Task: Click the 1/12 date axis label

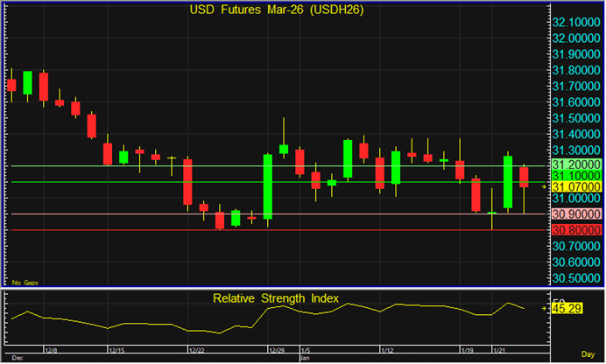Action: pos(386,350)
